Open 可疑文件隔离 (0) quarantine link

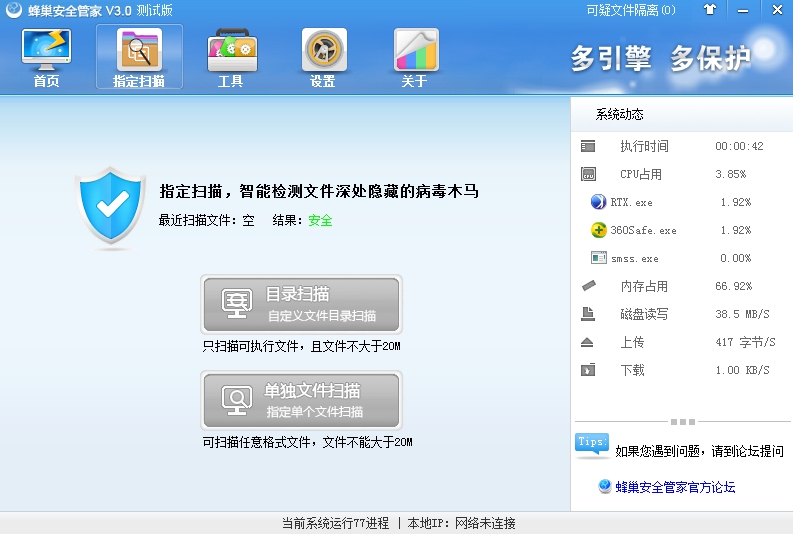pyautogui.click(x=631, y=10)
